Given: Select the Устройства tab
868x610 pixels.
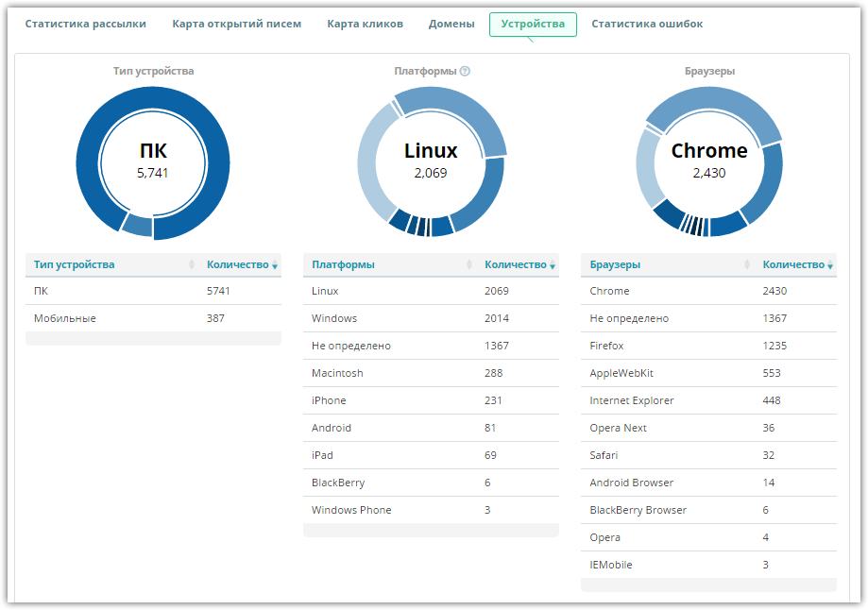Looking at the screenshot, I should [x=533, y=24].
